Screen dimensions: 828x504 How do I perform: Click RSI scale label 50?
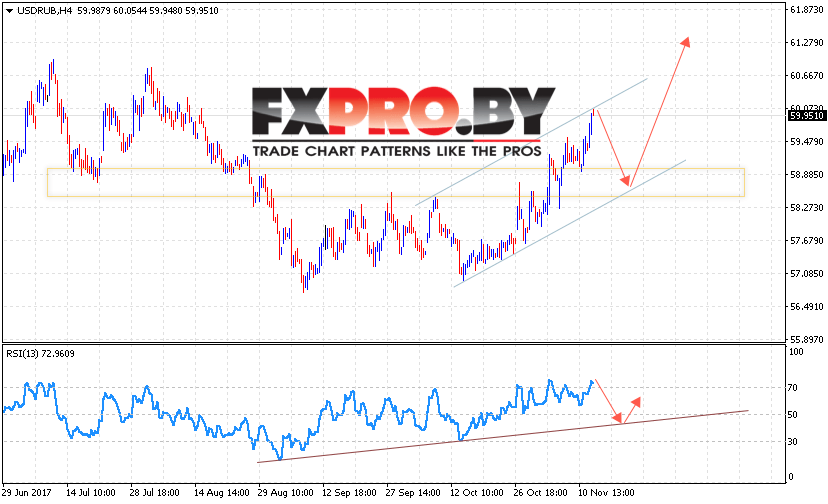tap(792, 415)
